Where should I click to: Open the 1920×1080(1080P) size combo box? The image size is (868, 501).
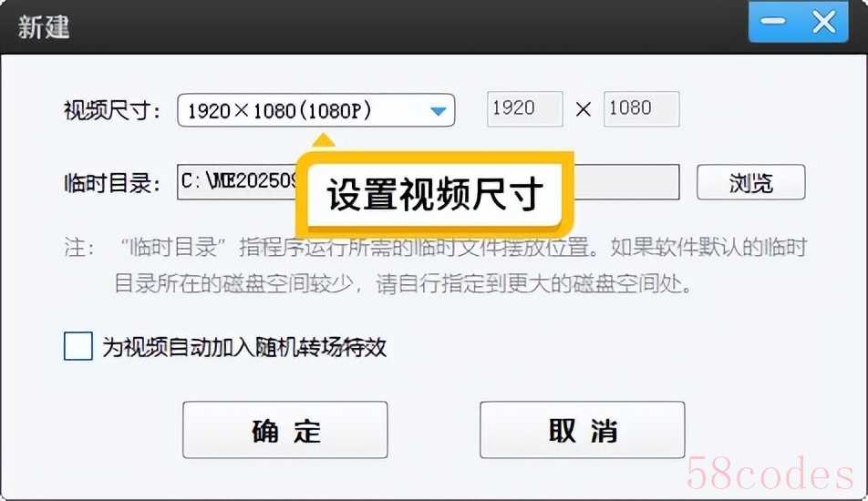pos(316,110)
